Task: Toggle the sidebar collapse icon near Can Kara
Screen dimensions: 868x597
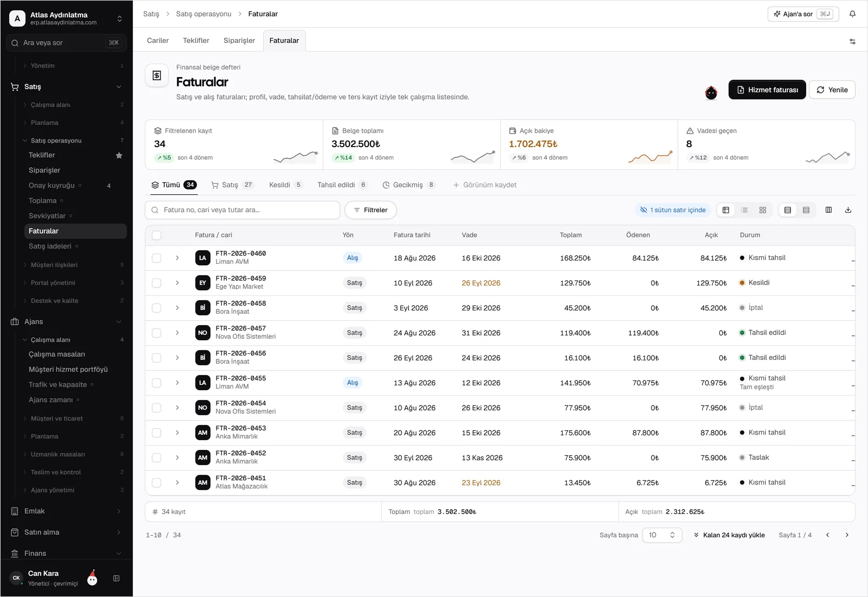Action: tap(116, 579)
